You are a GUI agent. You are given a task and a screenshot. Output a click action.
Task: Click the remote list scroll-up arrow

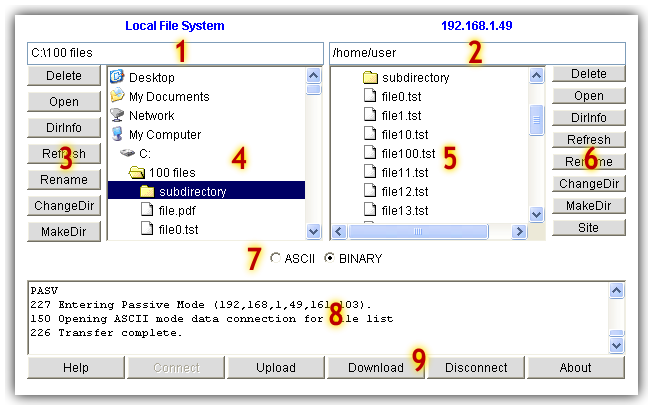click(x=536, y=75)
